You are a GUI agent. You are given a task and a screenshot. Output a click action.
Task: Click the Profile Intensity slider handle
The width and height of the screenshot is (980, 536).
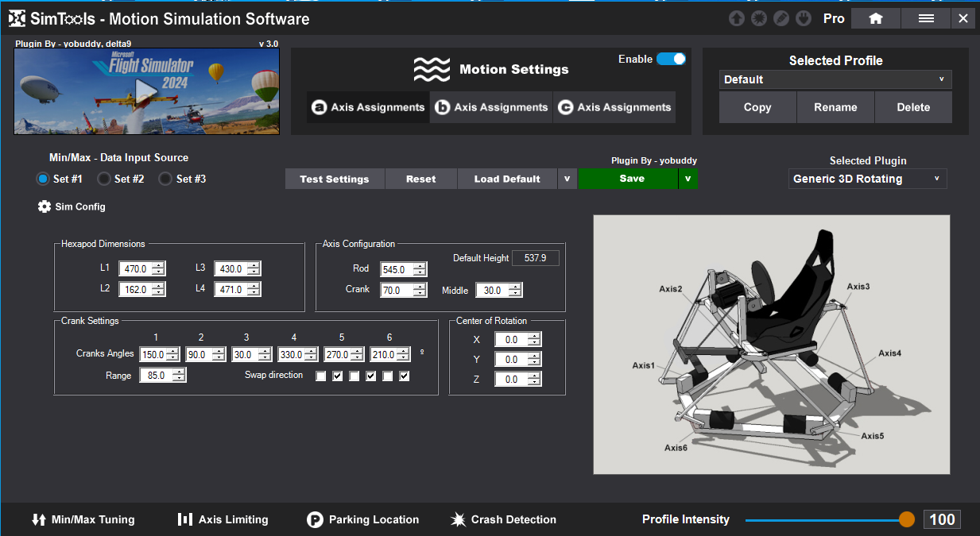[907, 519]
